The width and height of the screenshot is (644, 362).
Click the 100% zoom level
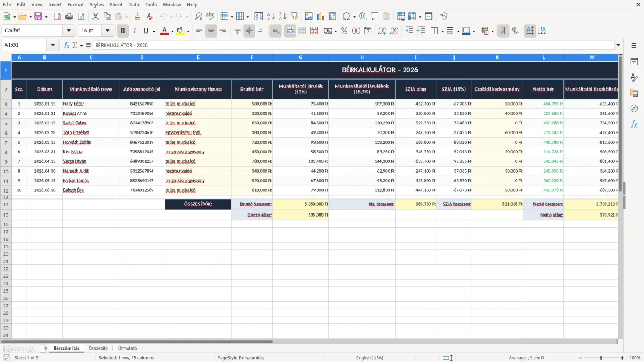pos(635,358)
